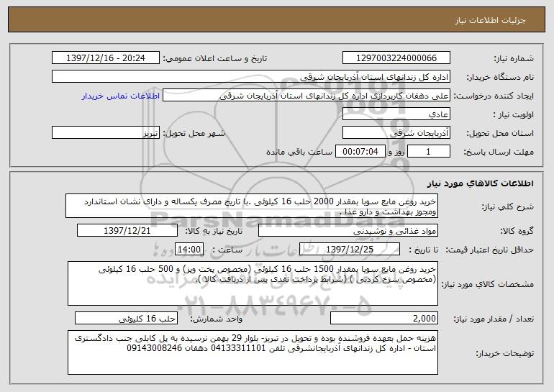Select the مشخصات کالای مورد نیاز text box
The width and height of the screenshot is (554, 392).
click(x=253, y=283)
